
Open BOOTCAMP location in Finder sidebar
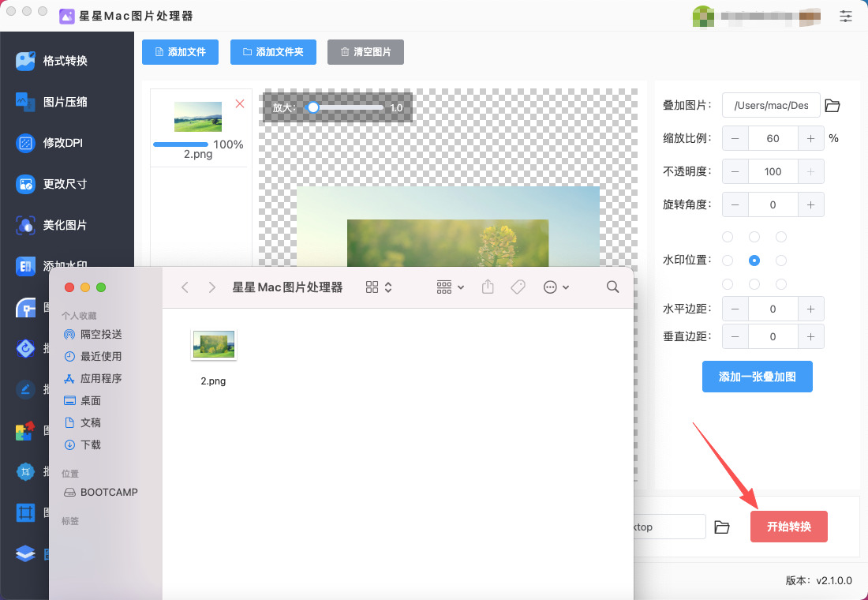(x=101, y=493)
